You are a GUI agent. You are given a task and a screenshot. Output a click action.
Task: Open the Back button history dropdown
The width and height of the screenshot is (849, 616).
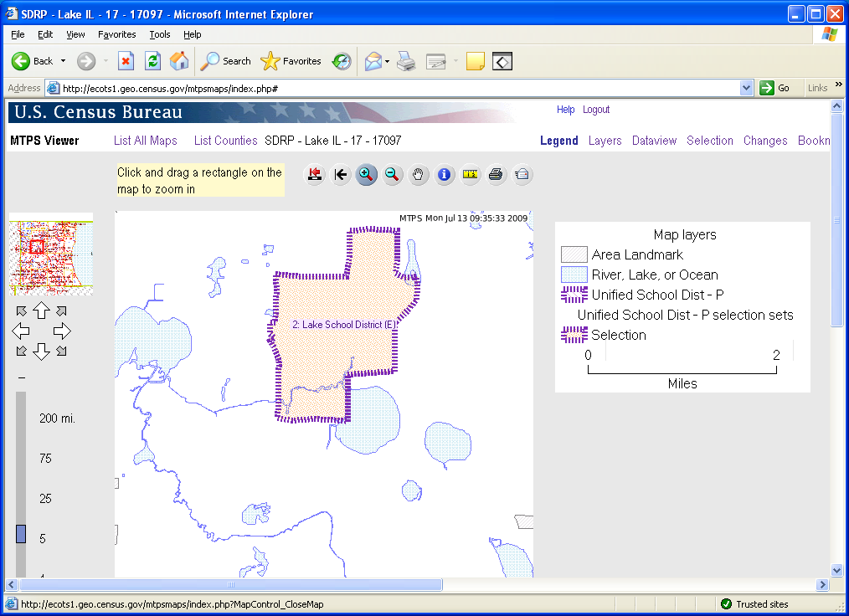[63, 61]
